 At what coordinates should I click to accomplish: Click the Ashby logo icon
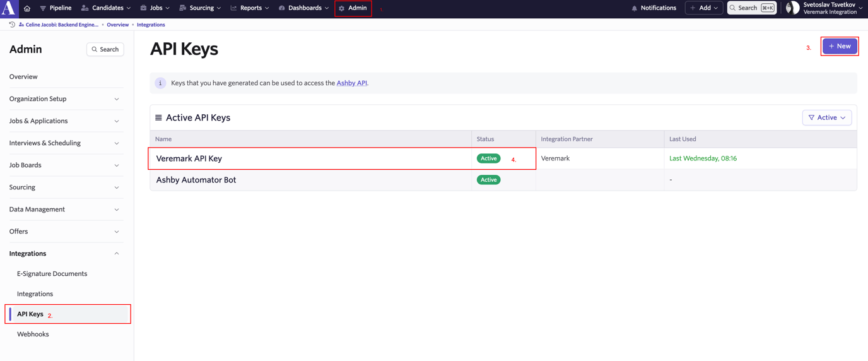(x=8, y=8)
